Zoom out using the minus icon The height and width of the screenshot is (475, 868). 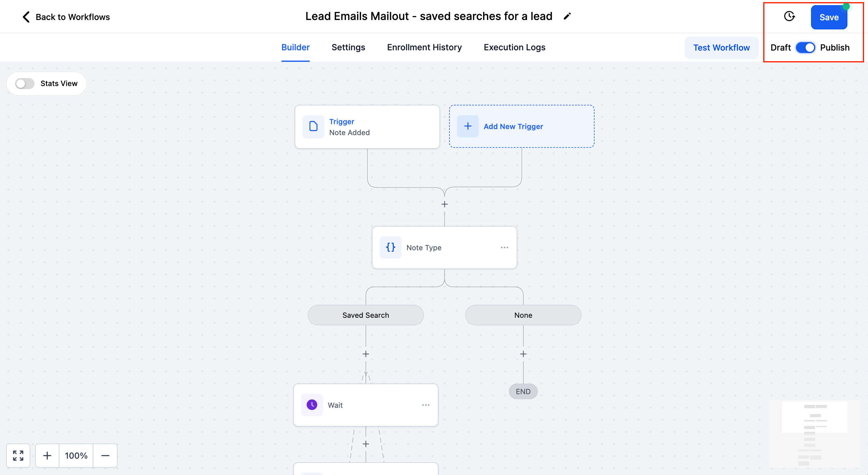(105, 455)
